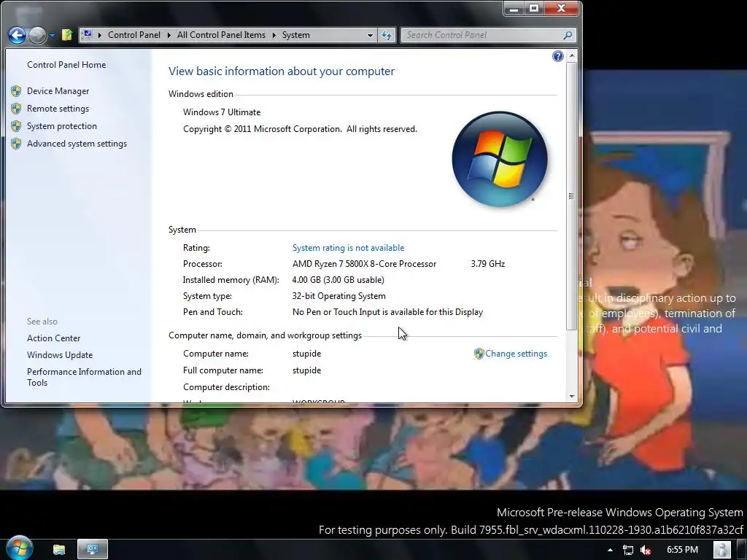Select the Windows 7 Ultimate text

click(x=222, y=112)
